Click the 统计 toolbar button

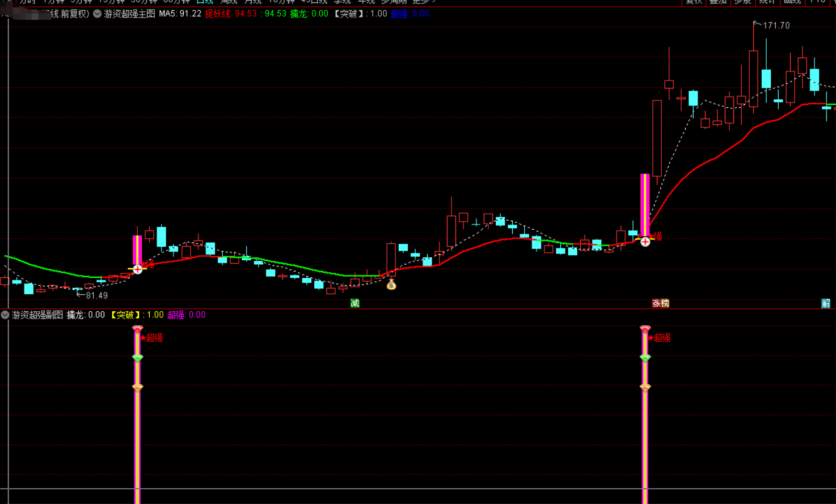point(767,2)
